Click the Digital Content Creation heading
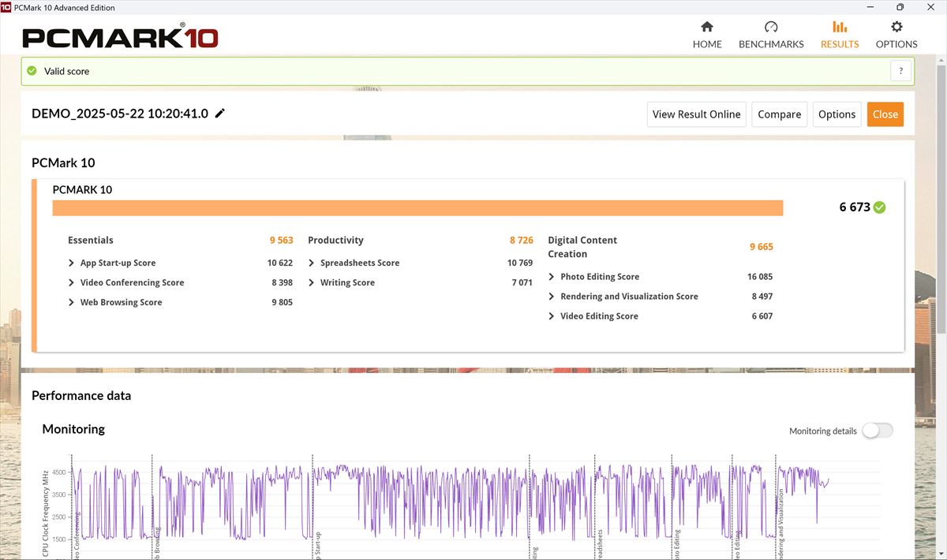947x560 pixels. click(x=582, y=247)
